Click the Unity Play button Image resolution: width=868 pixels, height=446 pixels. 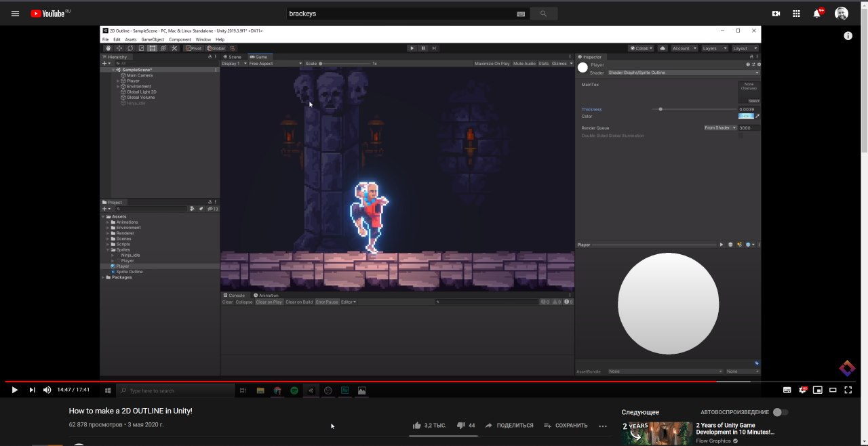click(412, 48)
